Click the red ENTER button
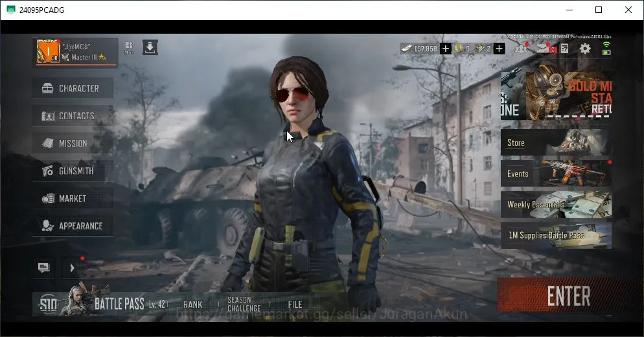644x337 pixels. pyautogui.click(x=569, y=296)
